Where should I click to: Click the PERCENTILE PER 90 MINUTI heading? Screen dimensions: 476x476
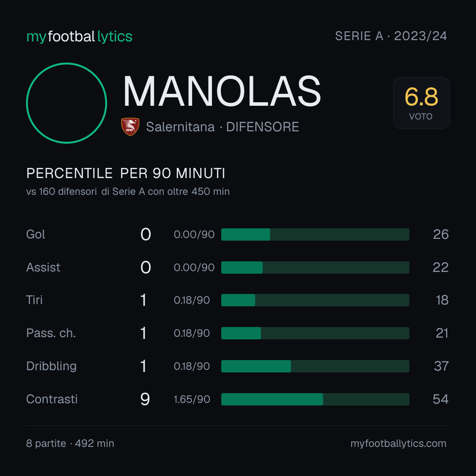click(126, 173)
